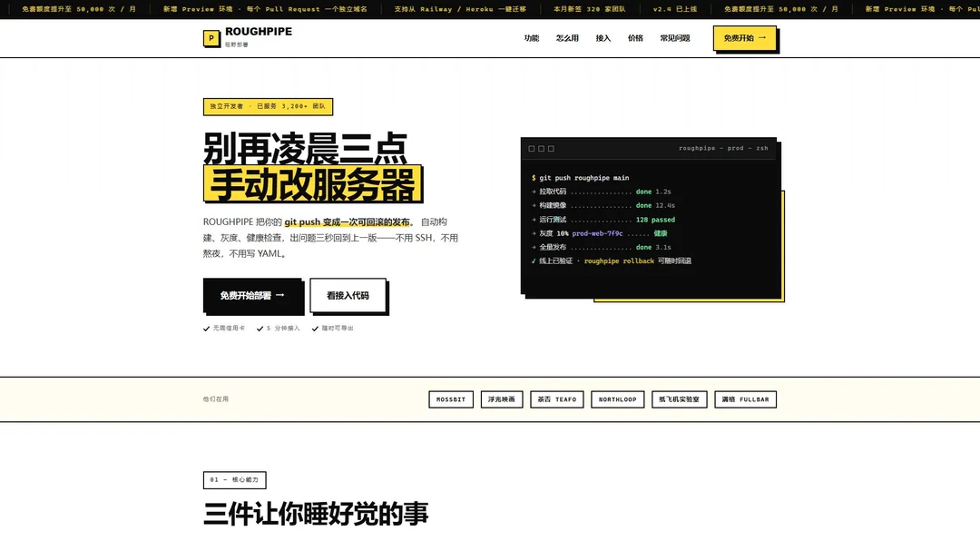Click the v2.4 已上线 announcement
Image resolution: width=980 pixels, height=551 pixels.
coord(675,9)
